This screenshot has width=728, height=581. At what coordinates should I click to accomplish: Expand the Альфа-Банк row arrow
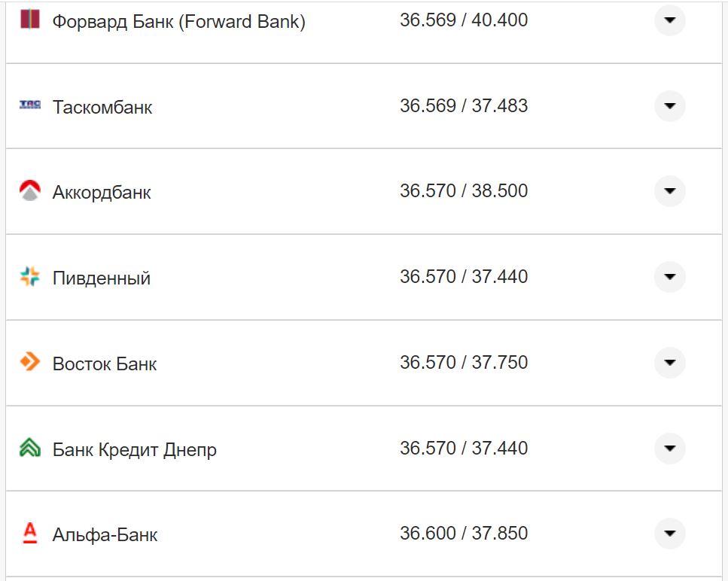tap(669, 534)
